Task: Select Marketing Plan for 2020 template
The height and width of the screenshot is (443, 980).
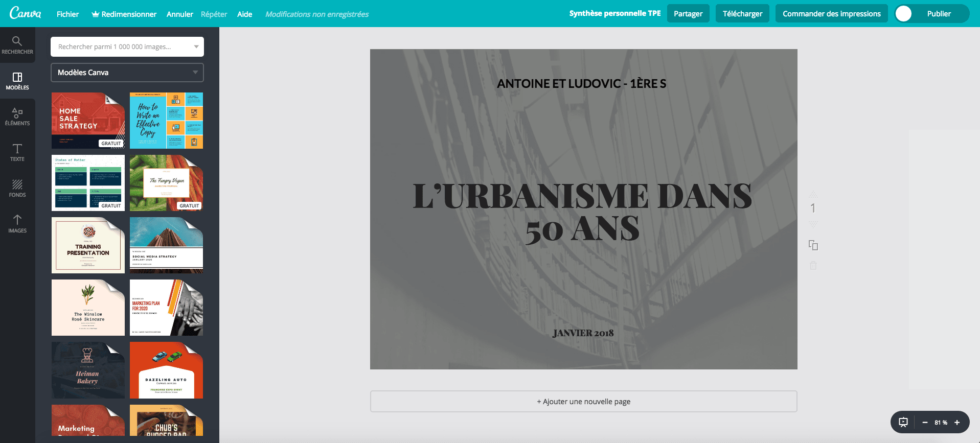Action: (x=166, y=308)
